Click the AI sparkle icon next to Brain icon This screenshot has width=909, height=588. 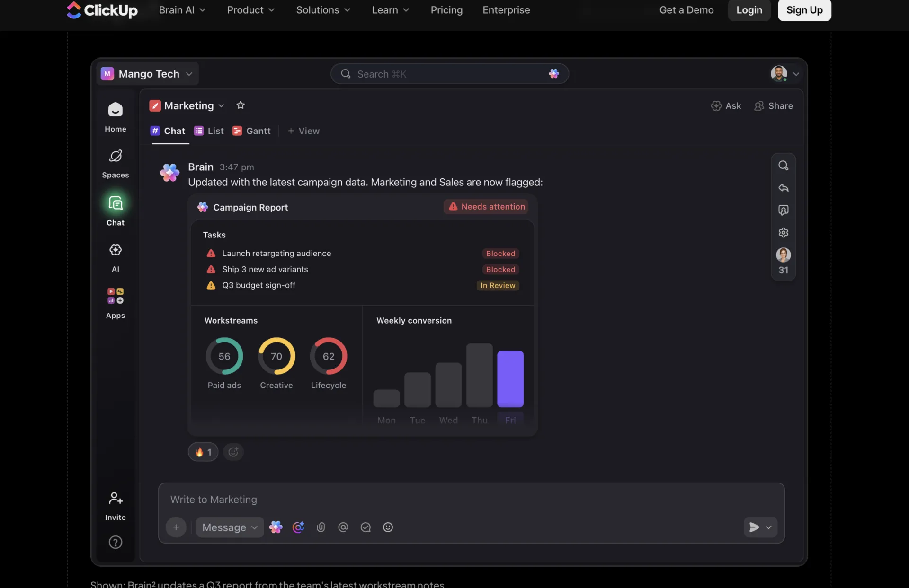[298, 527]
